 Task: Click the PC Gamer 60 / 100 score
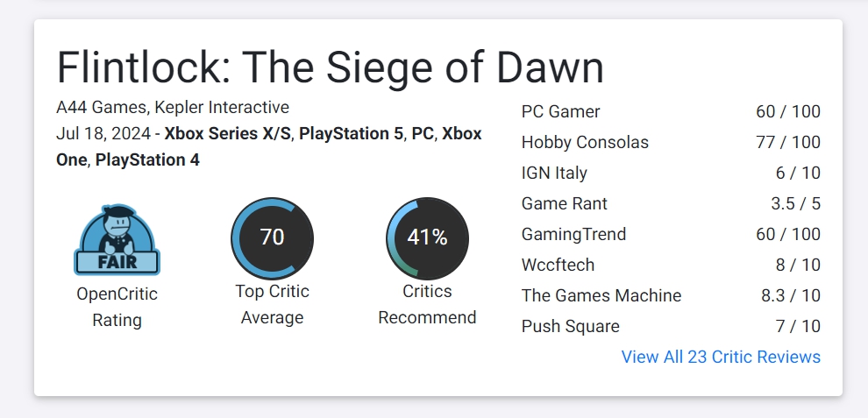(787, 112)
